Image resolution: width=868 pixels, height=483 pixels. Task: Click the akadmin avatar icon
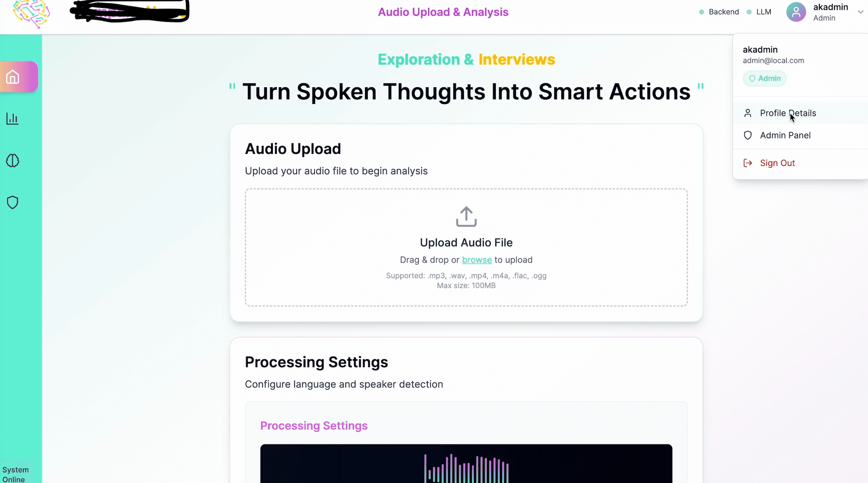(796, 12)
